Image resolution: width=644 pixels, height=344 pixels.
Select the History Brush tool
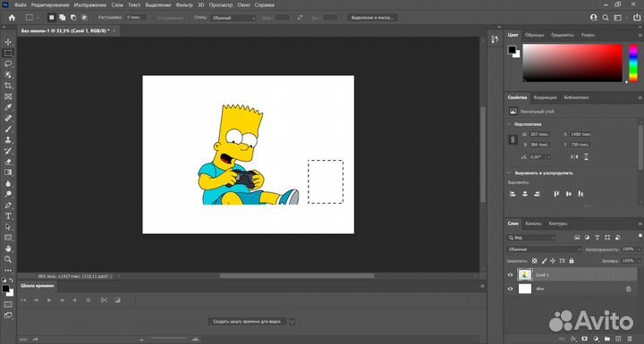click(8, 151)
